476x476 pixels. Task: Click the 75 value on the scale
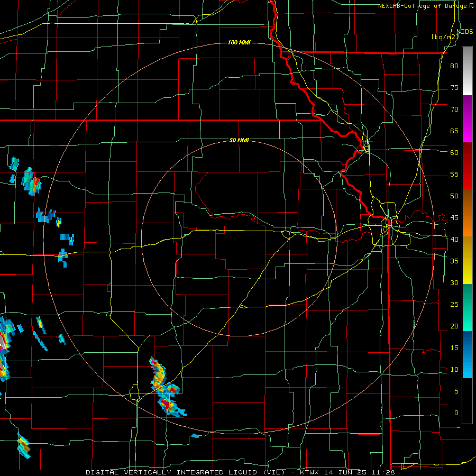(454, 87)
